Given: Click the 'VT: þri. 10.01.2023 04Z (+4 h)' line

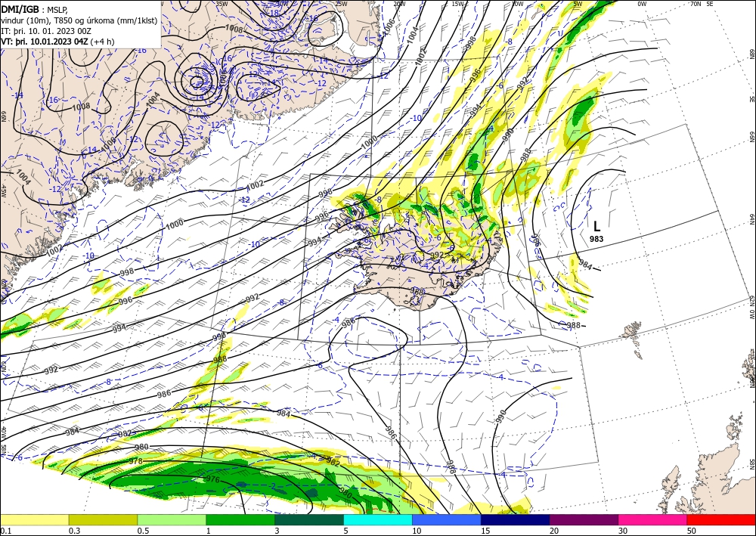Looking at the screenshot, I should (58, 42).
